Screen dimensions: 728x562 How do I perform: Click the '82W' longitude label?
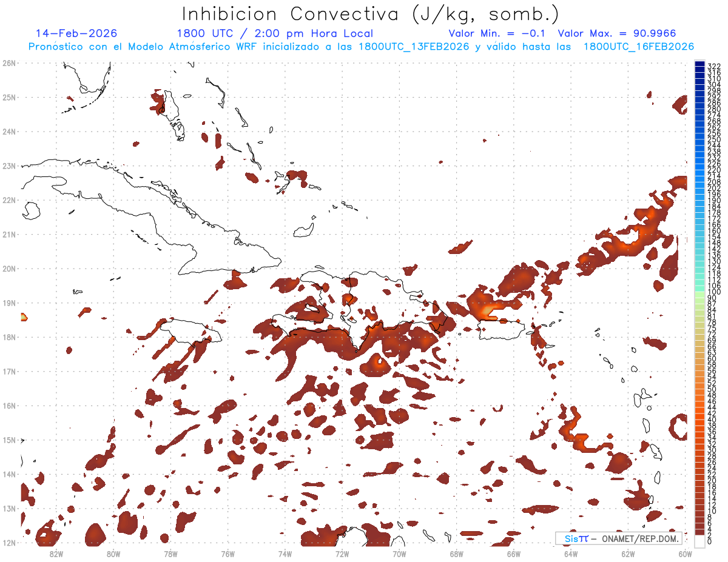click(x=56, y=554)
